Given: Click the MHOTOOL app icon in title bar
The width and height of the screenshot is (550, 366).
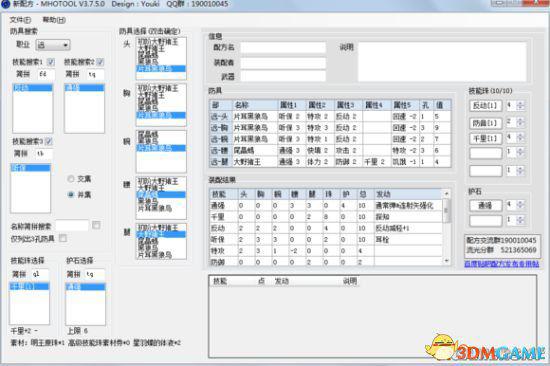Looking at the screenshot, I should point(5,4).
